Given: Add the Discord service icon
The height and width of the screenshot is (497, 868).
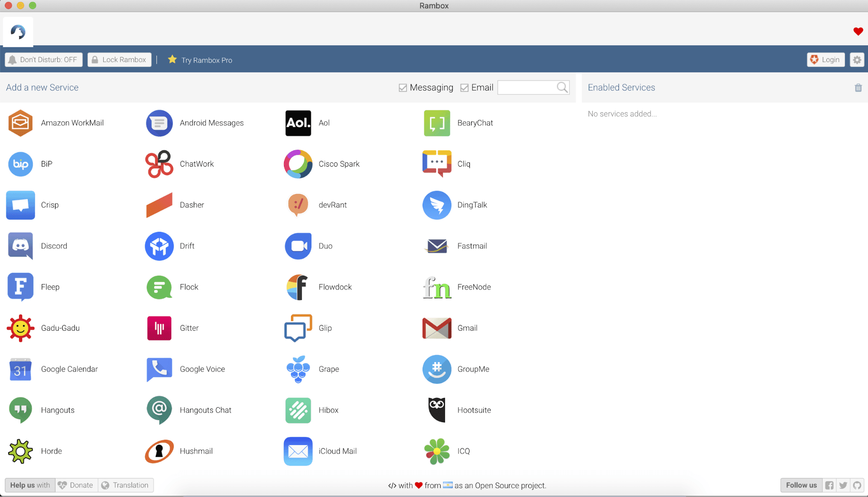Looking at the screenshot, I should [x=20, y=246].
